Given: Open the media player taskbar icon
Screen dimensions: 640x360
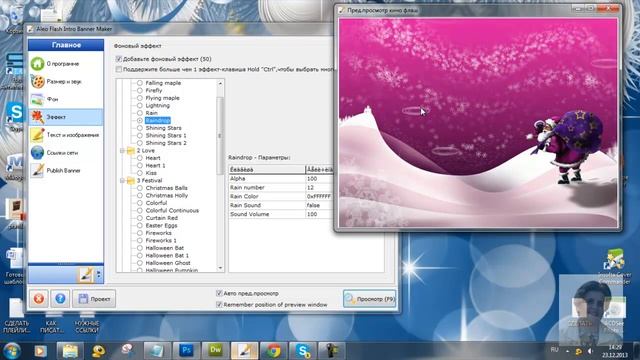Looking at the screenshot, I should [x=40, y=351].
